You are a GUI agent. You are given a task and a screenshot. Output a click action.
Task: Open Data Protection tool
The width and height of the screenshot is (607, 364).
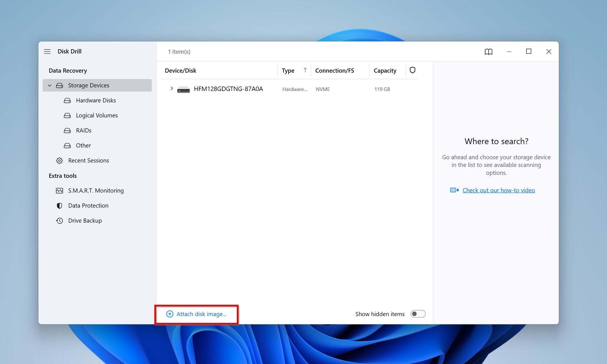(88, 206)
